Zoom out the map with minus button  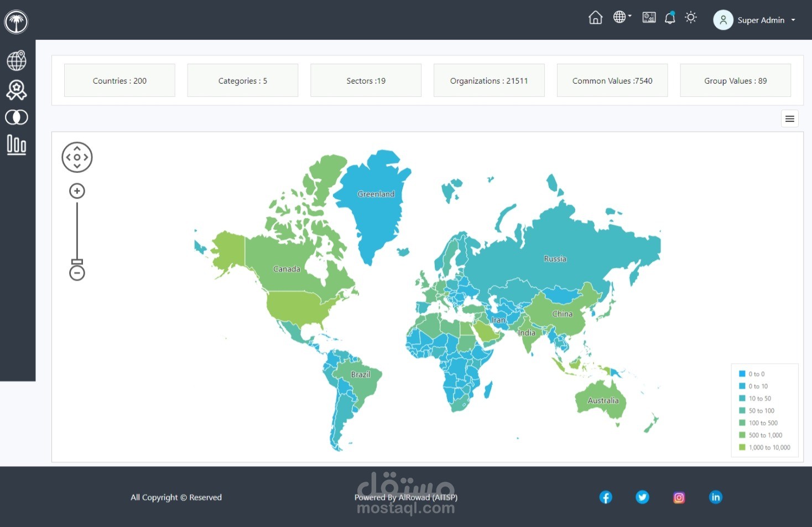[77, 273]
